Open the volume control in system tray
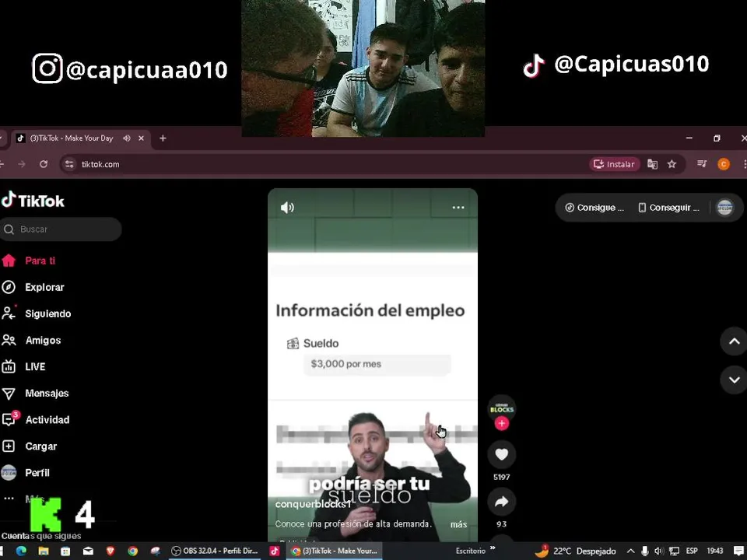The height and width of the screenshot is (560, 747). 659,551
